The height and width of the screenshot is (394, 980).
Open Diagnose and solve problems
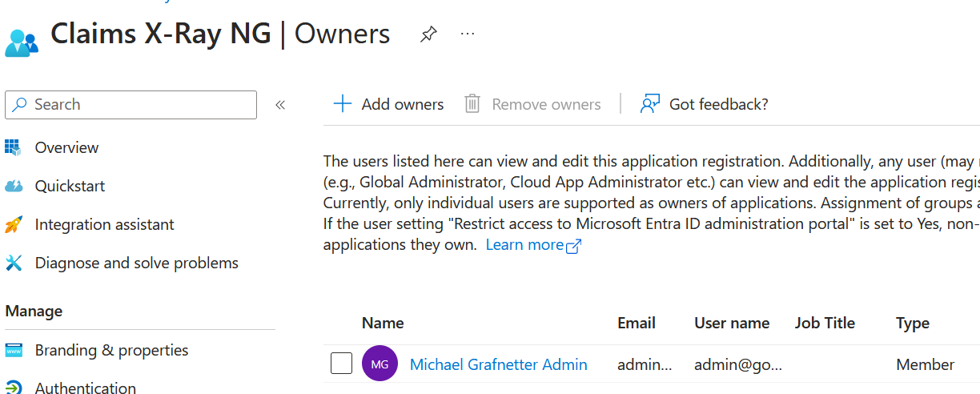[137, 263]
